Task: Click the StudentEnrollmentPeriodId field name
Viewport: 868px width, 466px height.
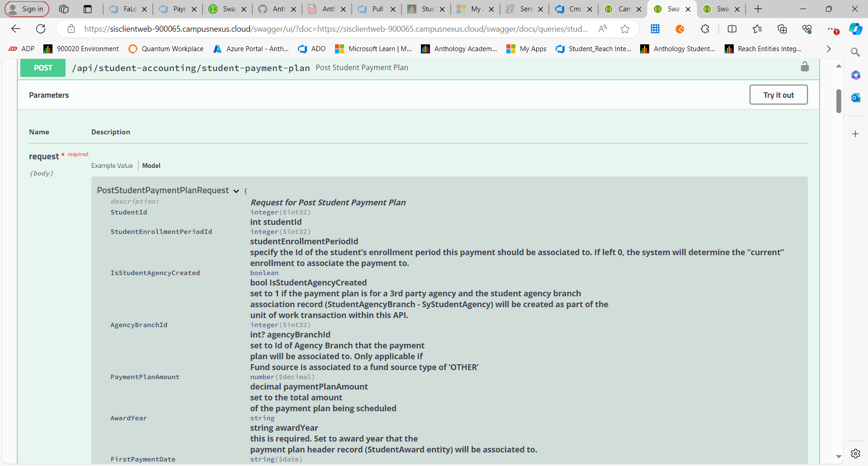Action: coord(161,232)
